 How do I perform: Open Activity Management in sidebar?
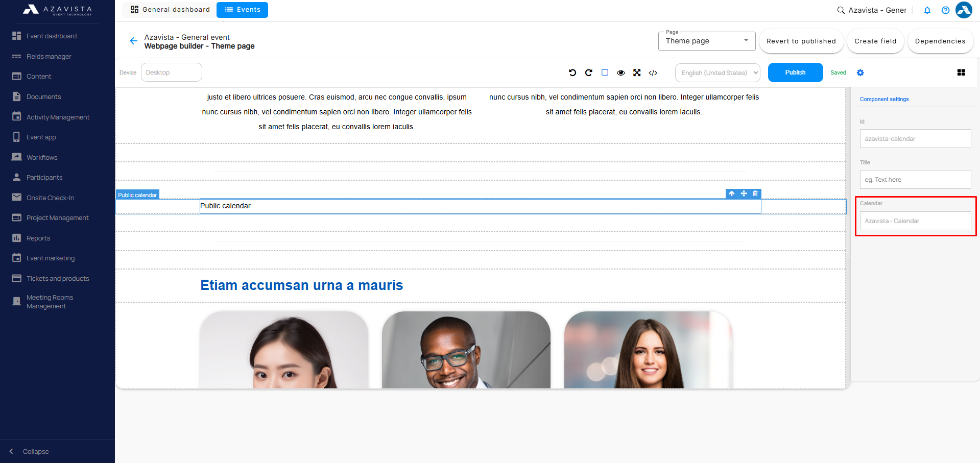[57, 117]
